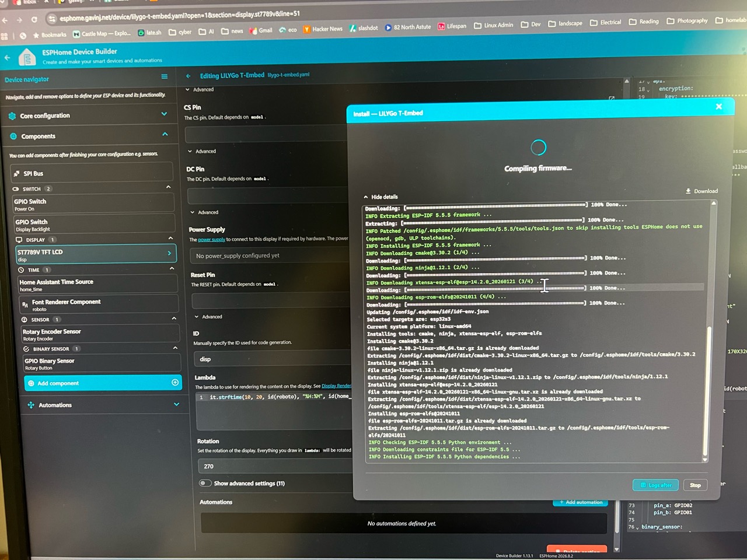Open the Gmail bookmark
This screenshot has height=560, width=747.
tap(261, 30)
